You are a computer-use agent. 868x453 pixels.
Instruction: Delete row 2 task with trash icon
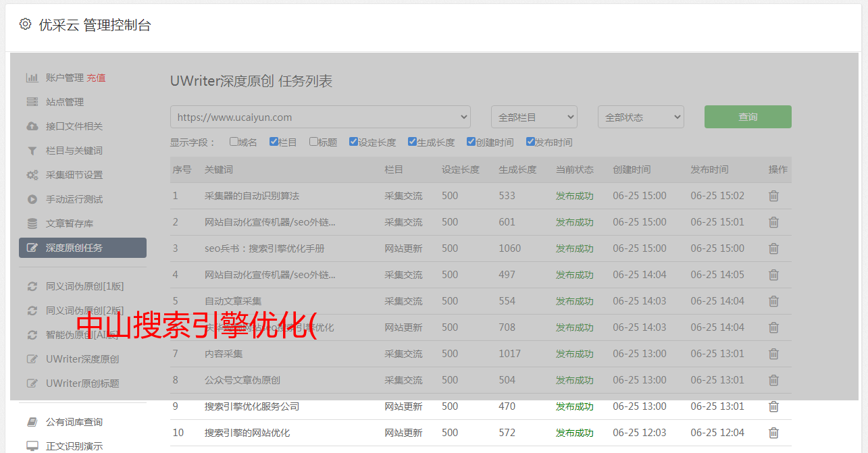774,222
